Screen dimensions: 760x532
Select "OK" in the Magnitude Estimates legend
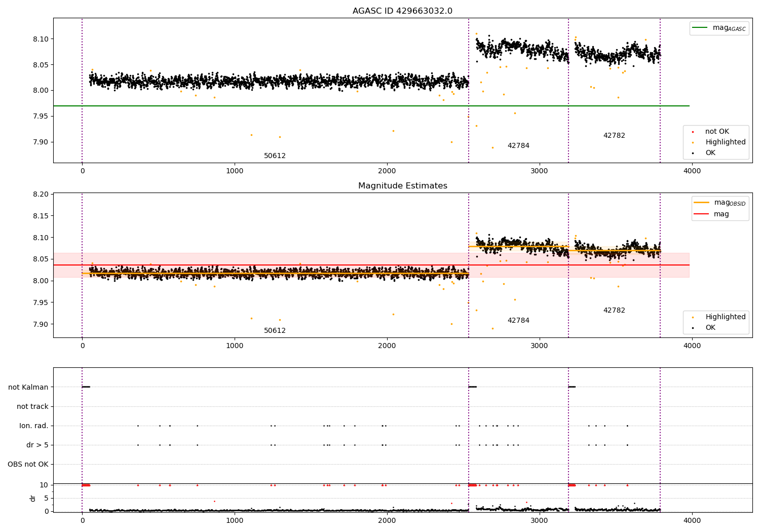pos(710,328)
